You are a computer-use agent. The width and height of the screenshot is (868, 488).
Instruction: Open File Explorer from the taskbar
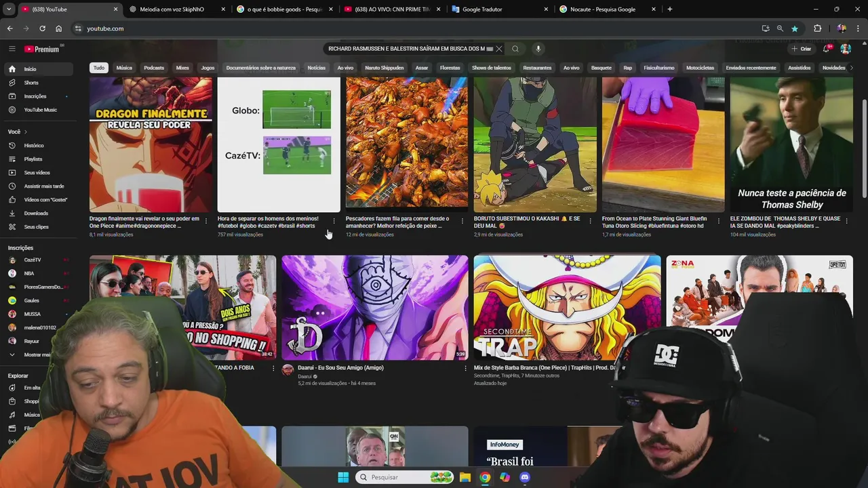tap(465, 477)
